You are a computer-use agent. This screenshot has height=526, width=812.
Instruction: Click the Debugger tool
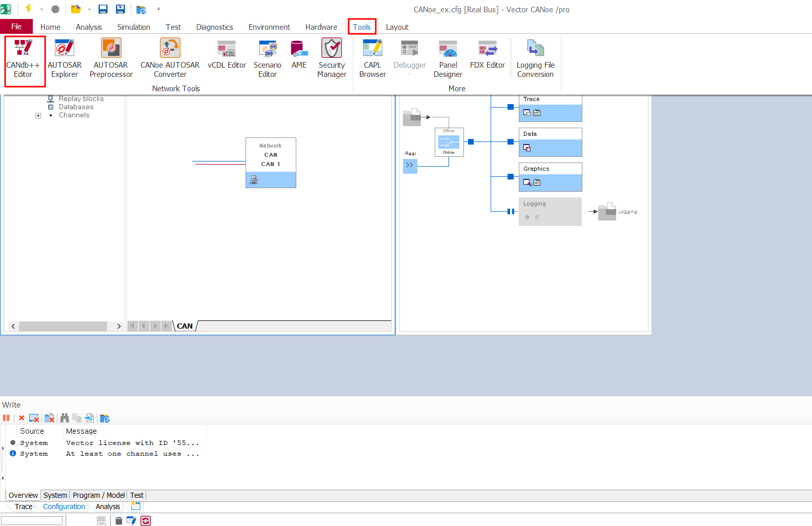tap(410, 55)
